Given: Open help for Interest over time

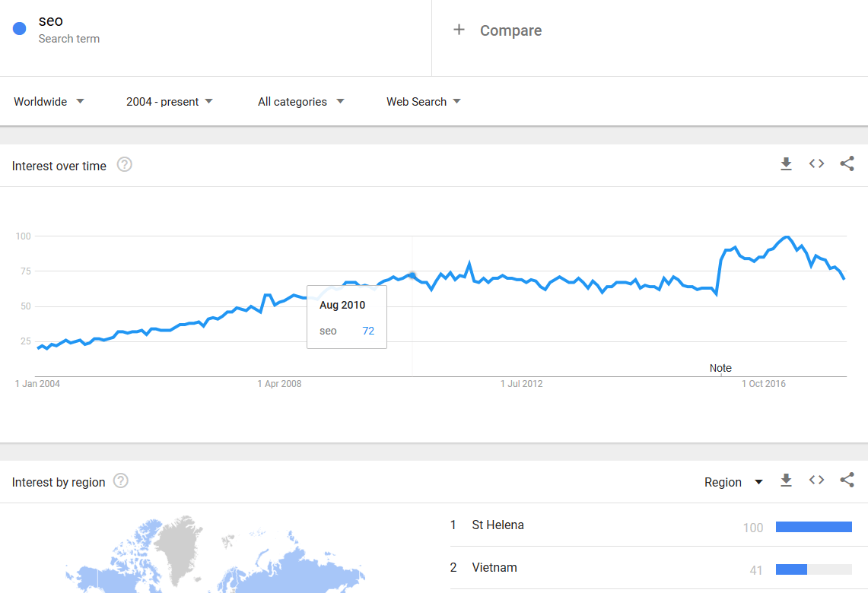Looking at the screenshot, I should tap(125, 165).
